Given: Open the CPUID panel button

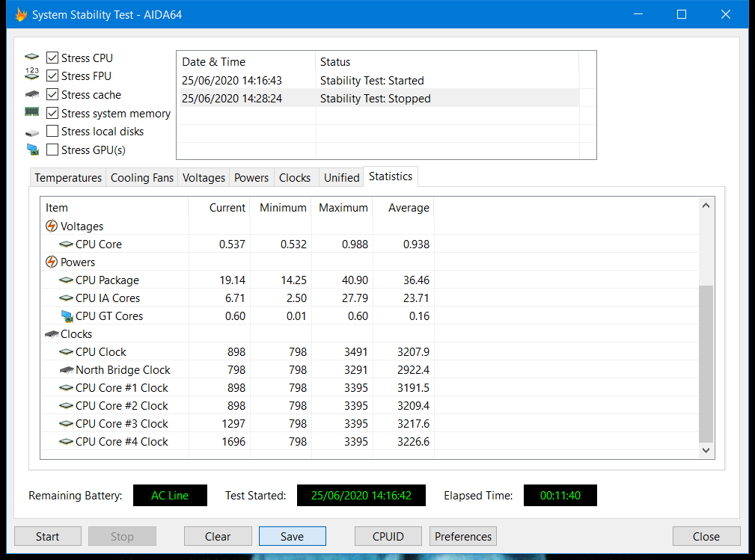Looking at the screenshot, I should pos(388,536).
